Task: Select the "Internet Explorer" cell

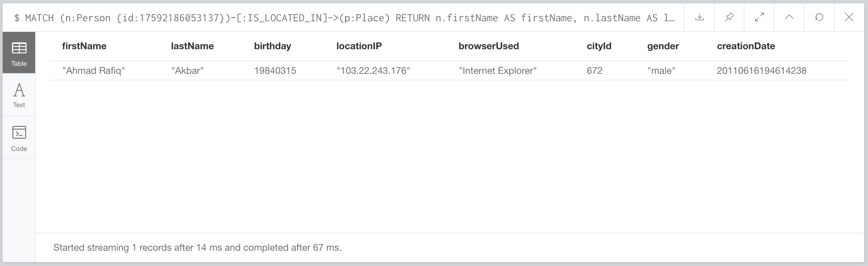Action: click(497, 71)
